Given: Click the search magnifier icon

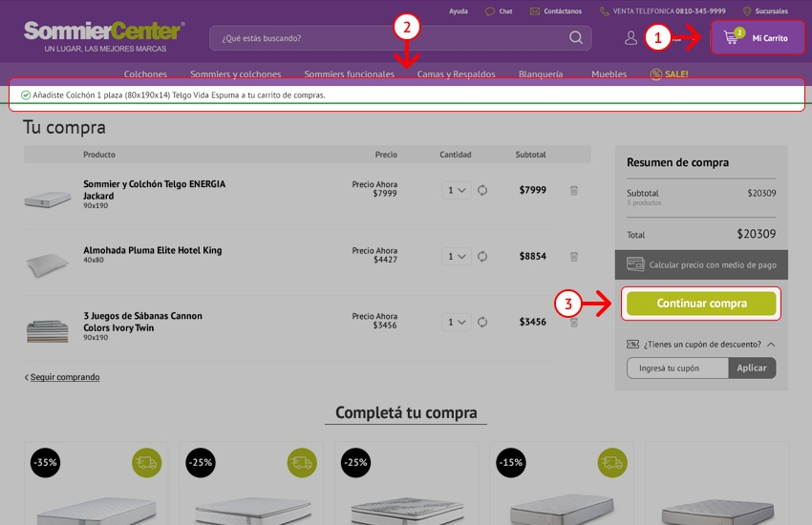Looking at the screenshot, I should pyautogui.click(x=576, y=38).
